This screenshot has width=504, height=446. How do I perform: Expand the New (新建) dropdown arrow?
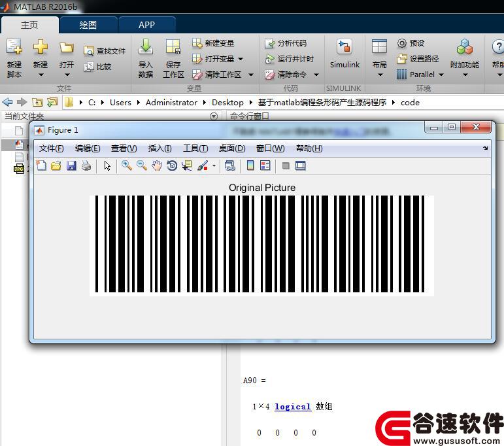(x=41, y=75)
